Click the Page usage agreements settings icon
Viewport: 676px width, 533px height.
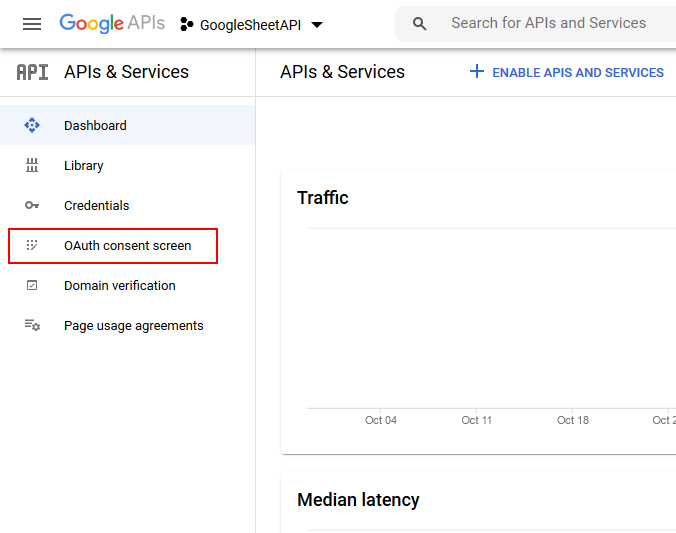click(x=32, y=325)
